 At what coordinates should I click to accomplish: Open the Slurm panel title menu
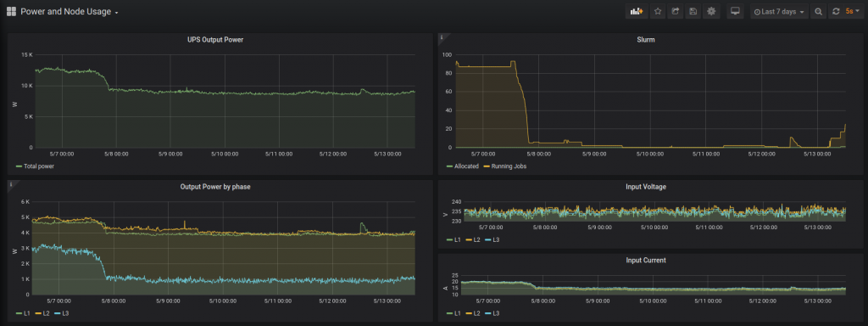646,39
